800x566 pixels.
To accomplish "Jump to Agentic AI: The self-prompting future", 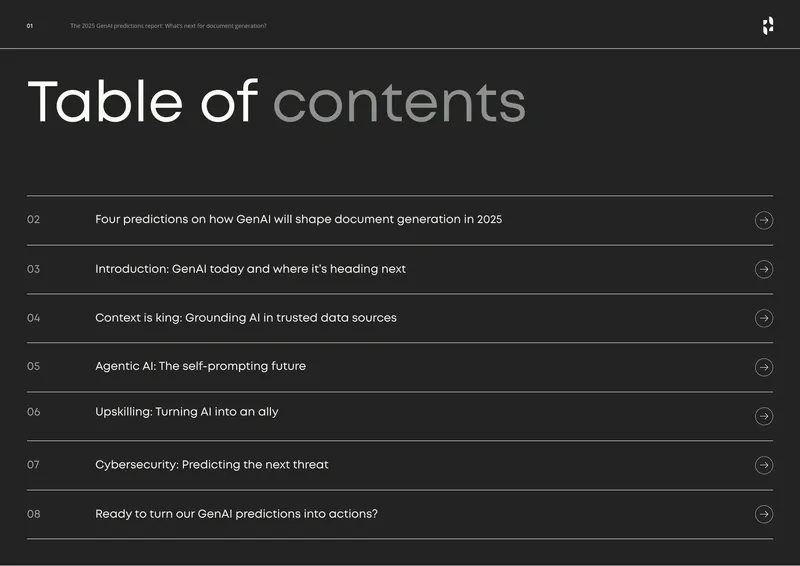I will [x=201, y=366].
